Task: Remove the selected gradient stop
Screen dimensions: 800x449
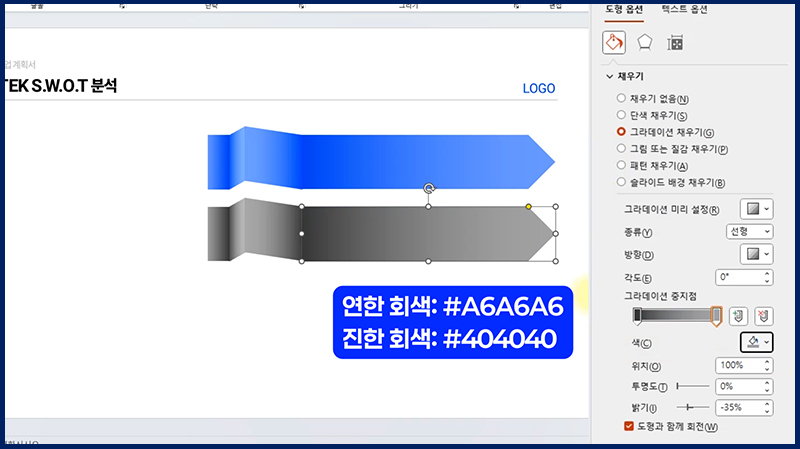Action: pos(763,316)
